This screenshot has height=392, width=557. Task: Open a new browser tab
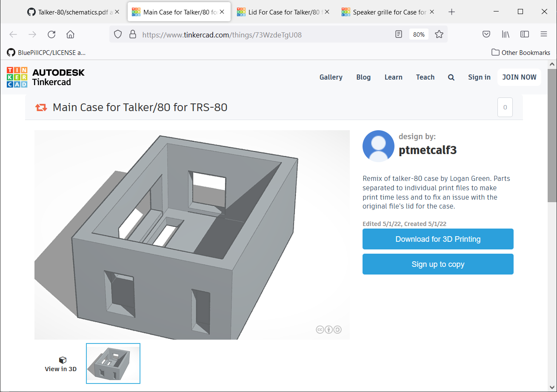pyautogui.click(x=452, y=12)
